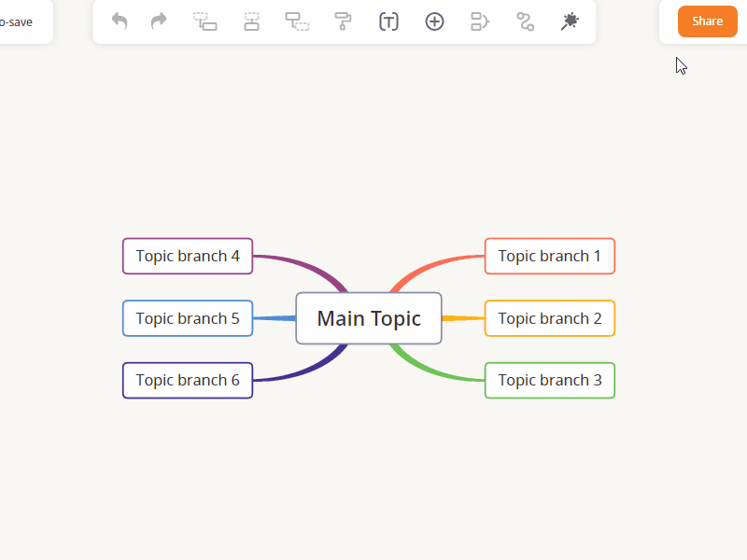Select the Topic branch 1 node
Viewport: 747px width, 560px height.
549,256
